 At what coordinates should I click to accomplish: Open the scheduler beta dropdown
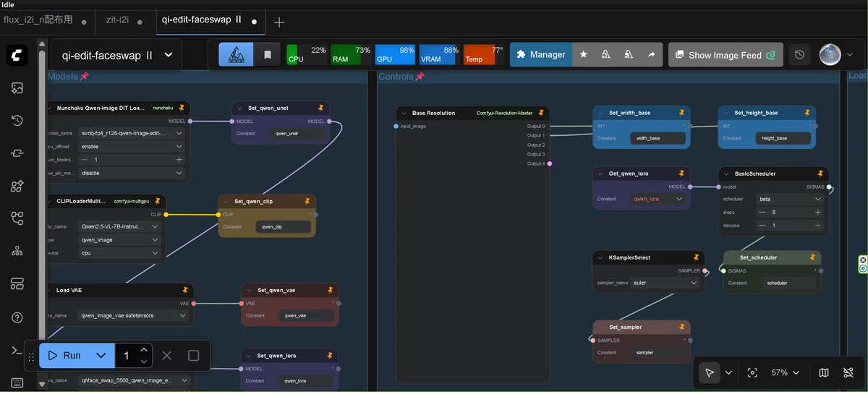[790, 199]
